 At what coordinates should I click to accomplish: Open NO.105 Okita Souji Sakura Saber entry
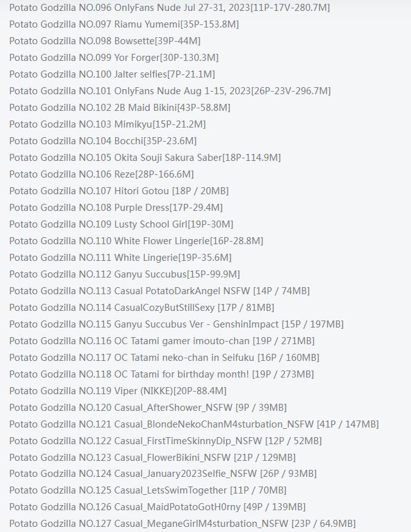coord(145,158)
